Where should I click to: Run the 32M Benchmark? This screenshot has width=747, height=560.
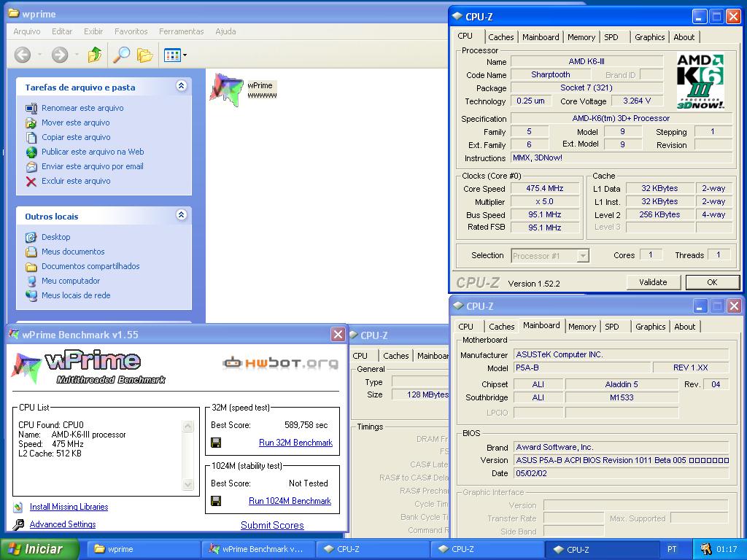[296, 443]
